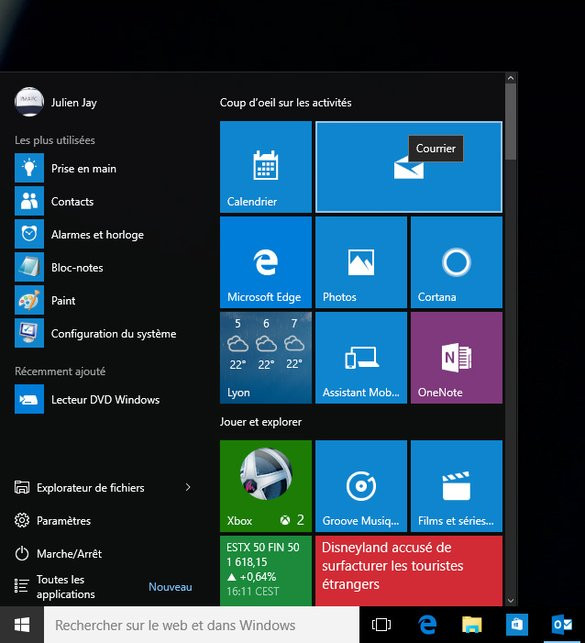
Task: Open File Explorer from the taskbar
Action: click(x=472, y=625)
